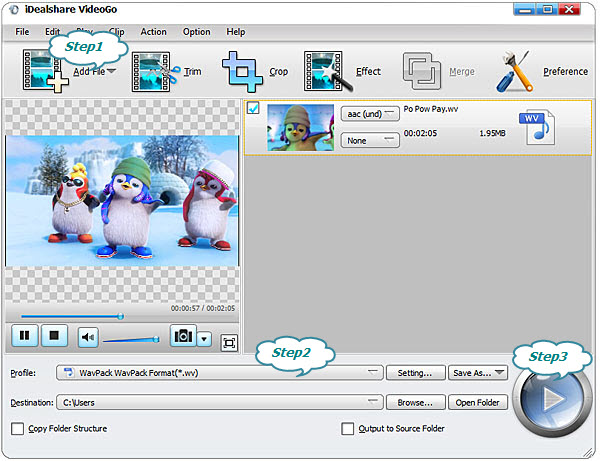Click the Effect label
600x461 pixels.
[368, 72]
